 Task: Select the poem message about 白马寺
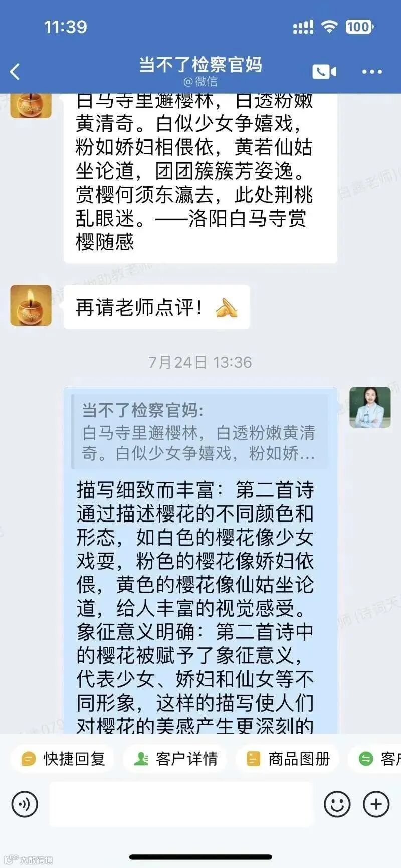point(200,178)
